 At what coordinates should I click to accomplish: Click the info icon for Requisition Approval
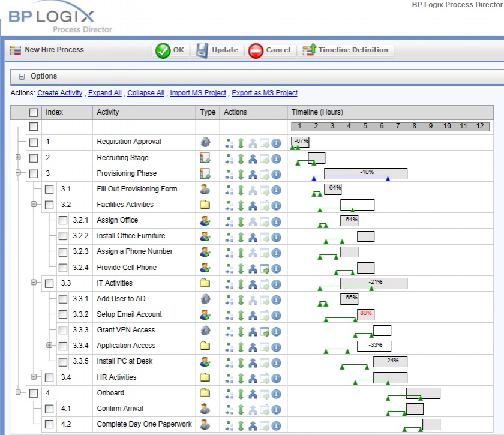click(x=276, y=143)
